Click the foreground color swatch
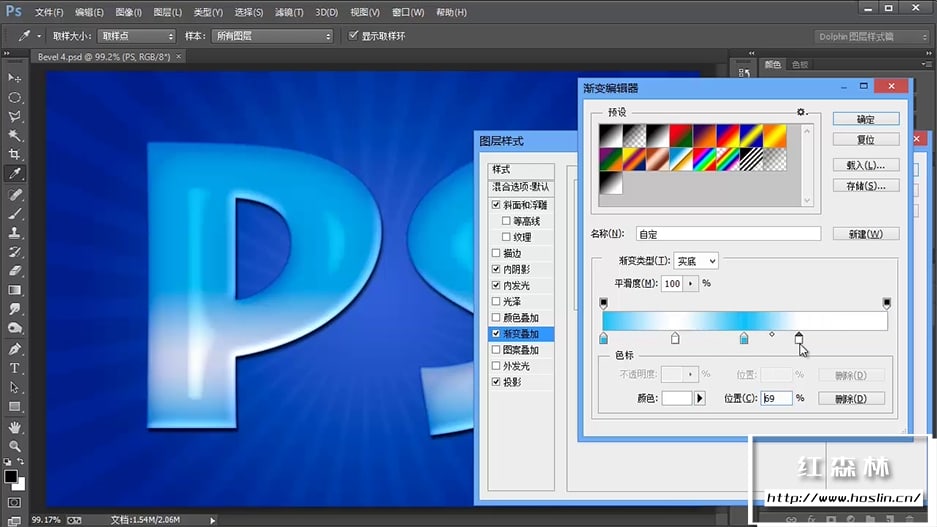 click(11, 476)
